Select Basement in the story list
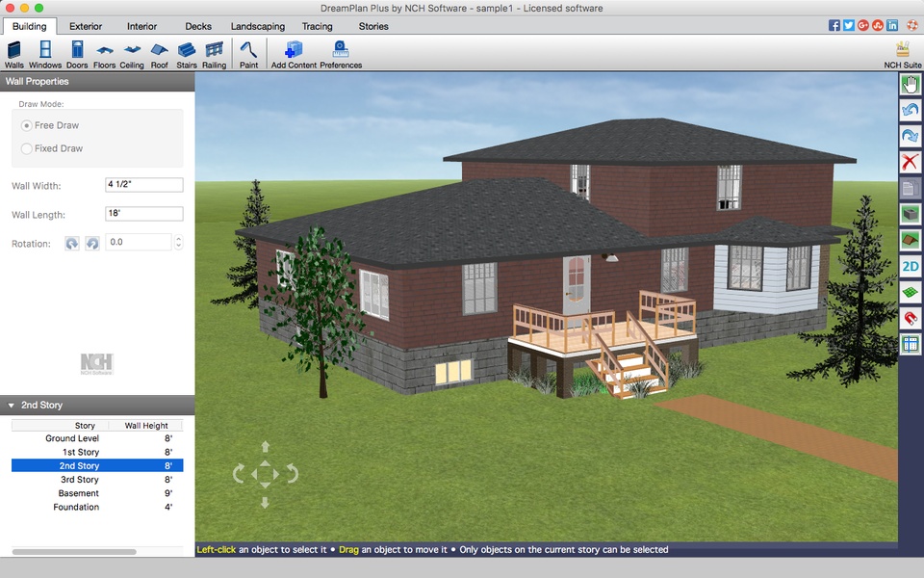Screen dimensions: 924x578 pos(97,493)
